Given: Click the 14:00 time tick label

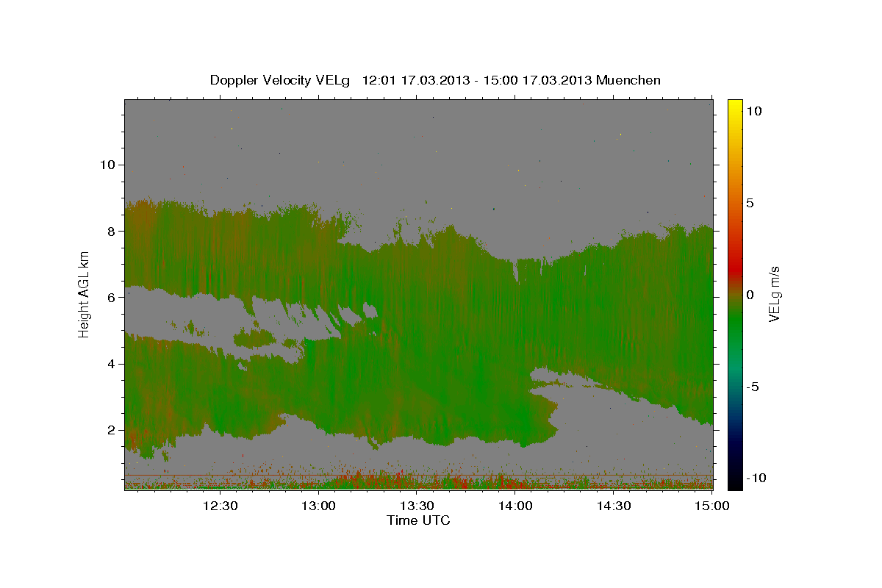Looking at the screenshot, I should pyautogui.click(x=515, y=506).
